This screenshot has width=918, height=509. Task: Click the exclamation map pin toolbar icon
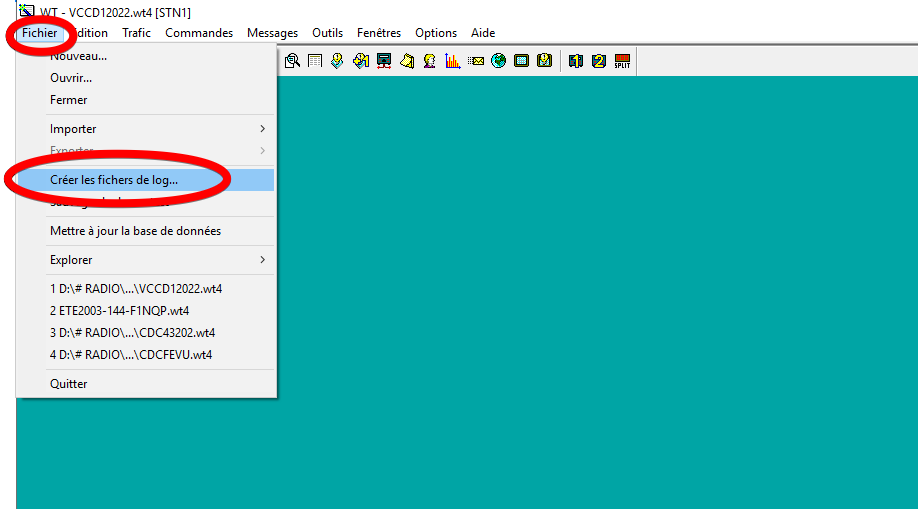(x=337, y=61)
